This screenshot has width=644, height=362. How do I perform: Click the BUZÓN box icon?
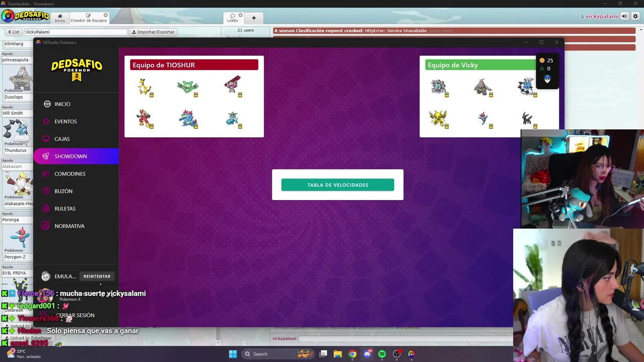click(46, 191)
